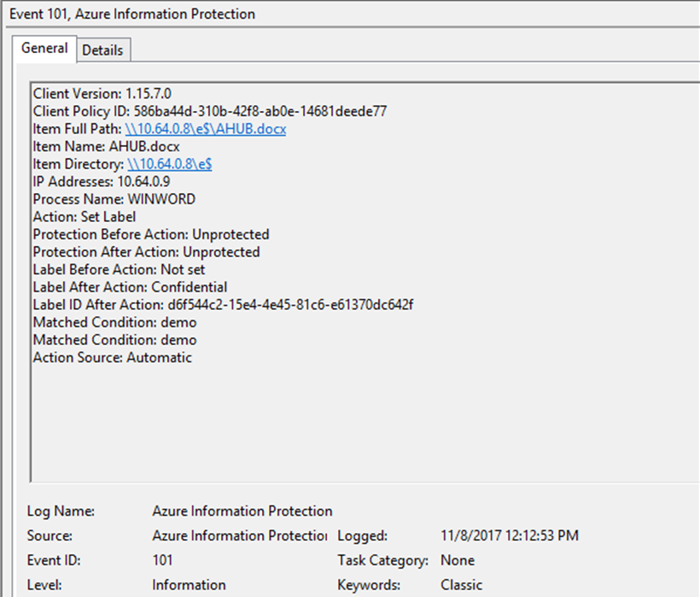
Task: Click Protection After Action: Unprotected line
Action: click(x=147, y=252)
